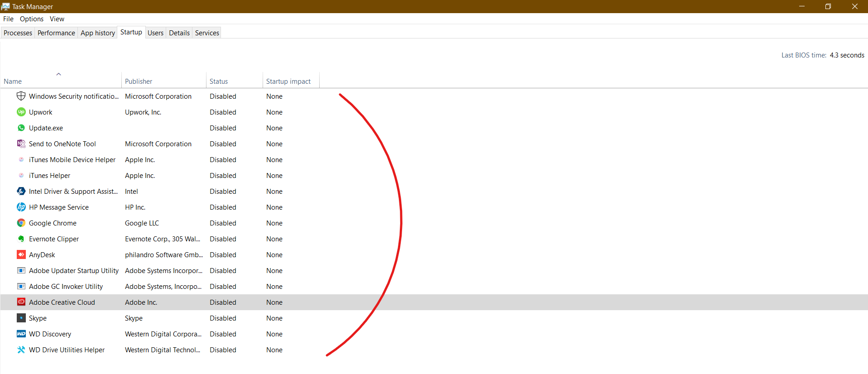Open the File menu
Image resolution: width=868 pixels, height=374 pixels.
8,19
